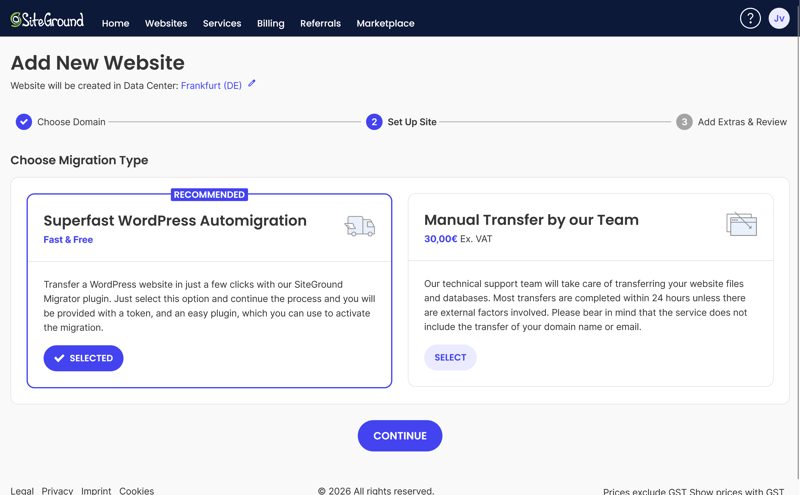Click the Superfast WordPress Automigration heading

click(175, 221)
